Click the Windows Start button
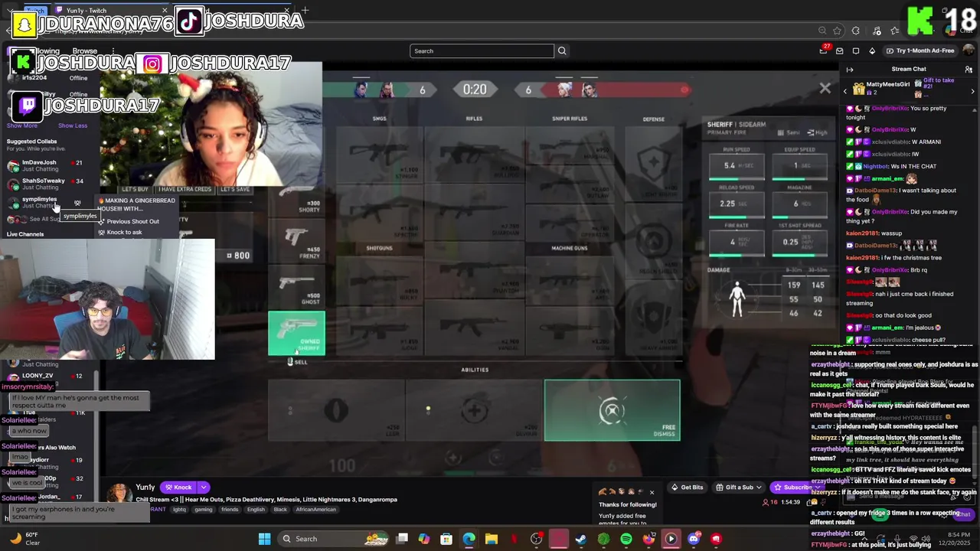 (x=264, y=539)
